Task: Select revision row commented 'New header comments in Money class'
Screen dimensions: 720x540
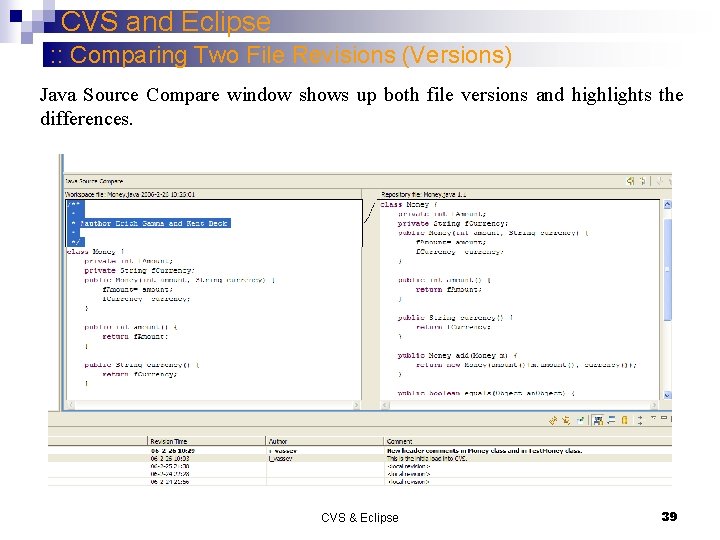Action: (x=360, y=451)
